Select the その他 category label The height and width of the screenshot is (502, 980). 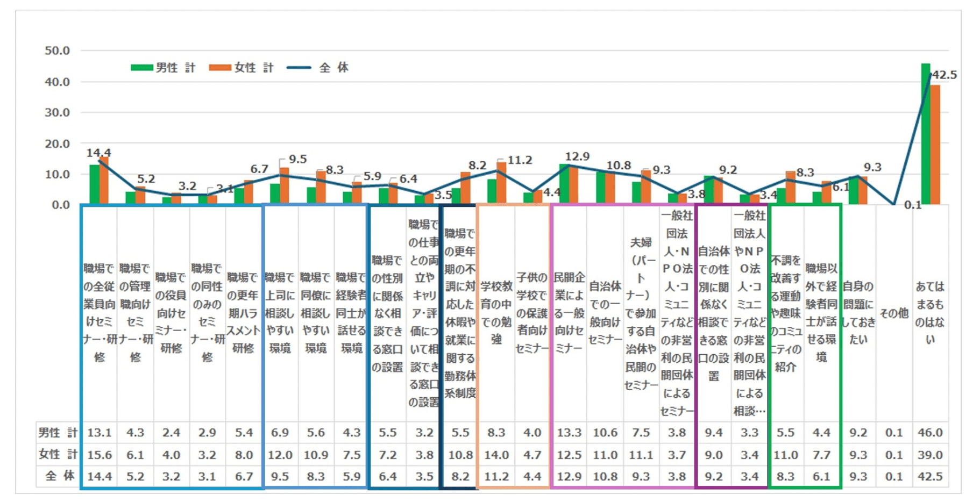[x=894, y=313]
